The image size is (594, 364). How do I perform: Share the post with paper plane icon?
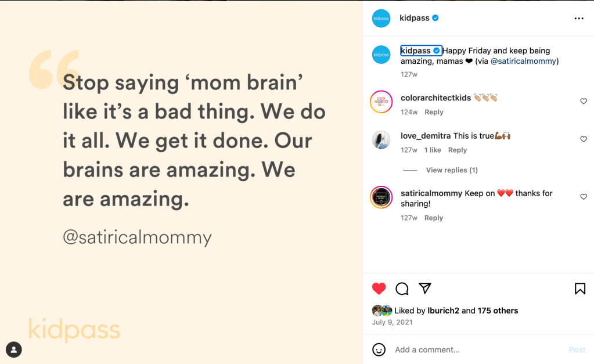[425, 289]
